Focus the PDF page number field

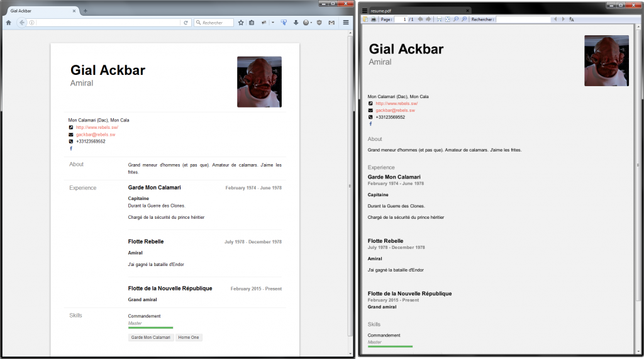[x=401, y=19]
